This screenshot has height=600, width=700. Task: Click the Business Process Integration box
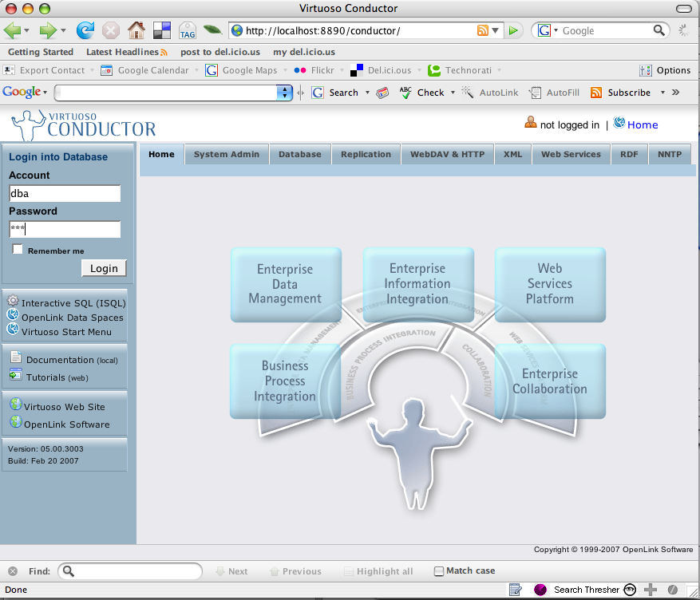[x=285, y=381]
